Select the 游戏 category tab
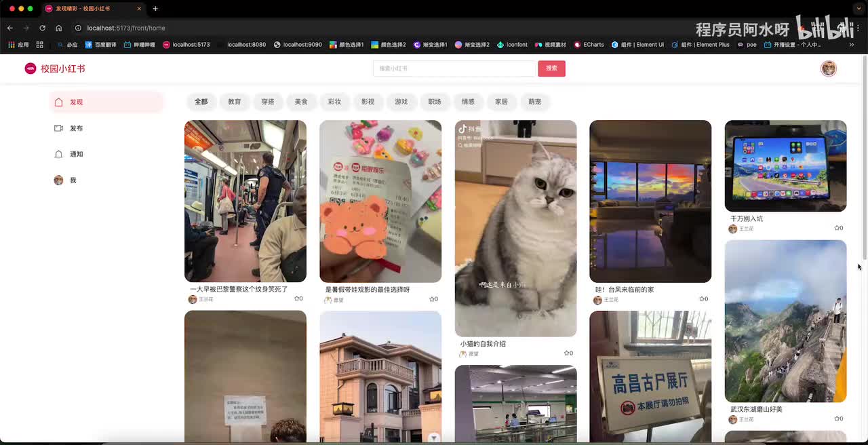Image resolution: width=868 pixels, height=445 pixels. 401,102
